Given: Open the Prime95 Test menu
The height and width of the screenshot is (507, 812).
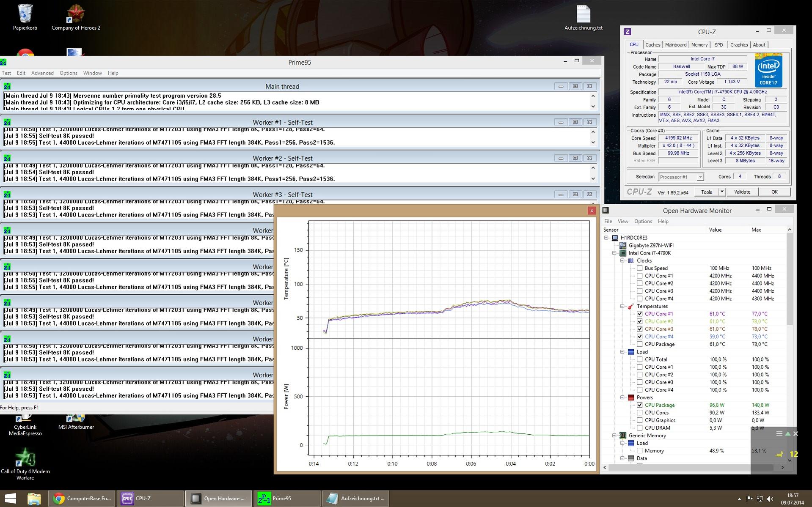Looking at the screenshot, I should (x=6, y=73).
